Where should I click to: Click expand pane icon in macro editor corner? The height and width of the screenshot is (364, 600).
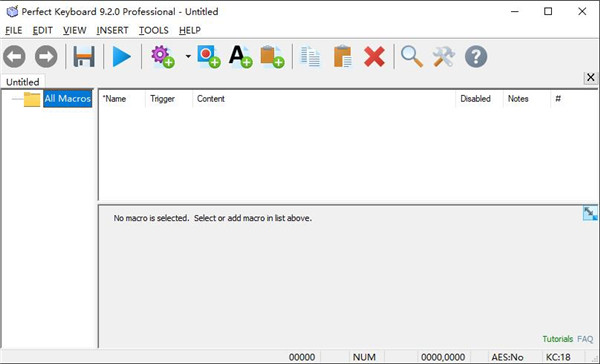pyautogui.click(x=590, y=213)
